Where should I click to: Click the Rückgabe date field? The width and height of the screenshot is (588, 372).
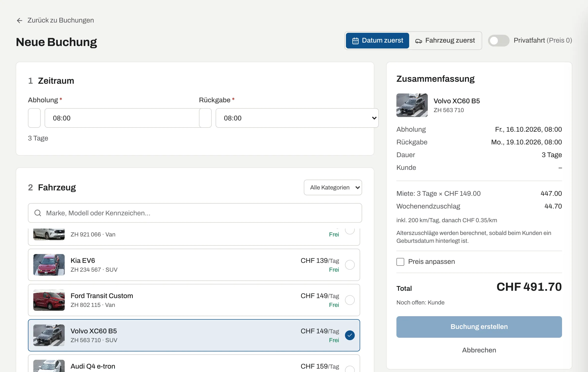[205, 118]
